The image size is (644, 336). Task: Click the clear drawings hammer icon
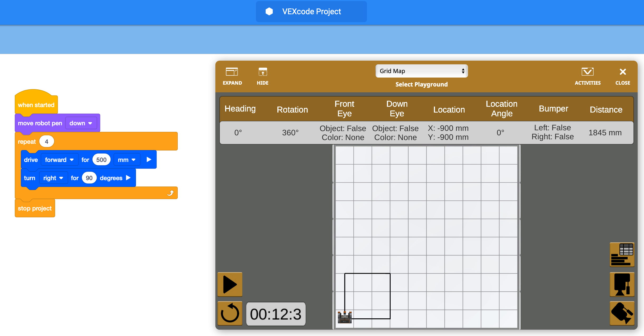pyautogui.click(x=622, y=313)
